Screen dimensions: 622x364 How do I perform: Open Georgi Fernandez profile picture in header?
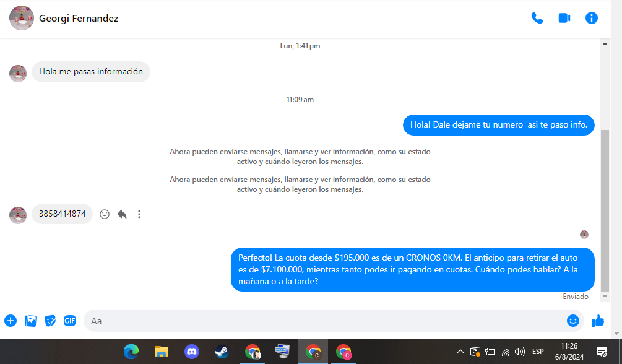(22, 18)
